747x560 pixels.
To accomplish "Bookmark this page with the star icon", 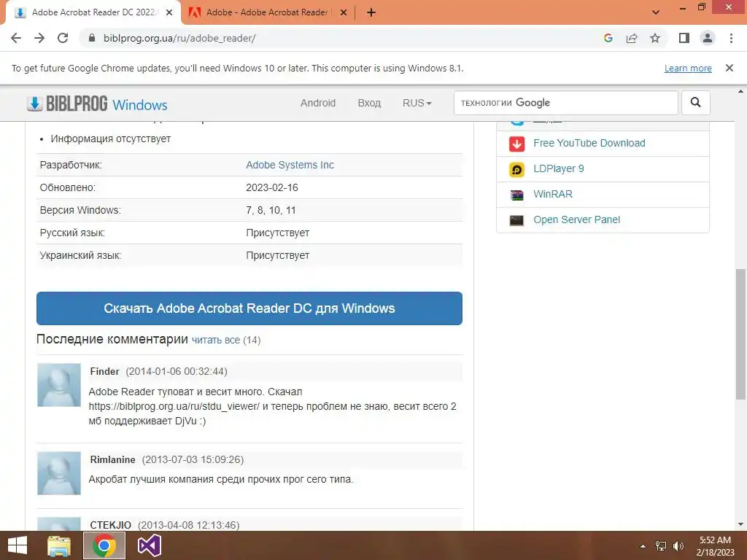I will [655, 38].
